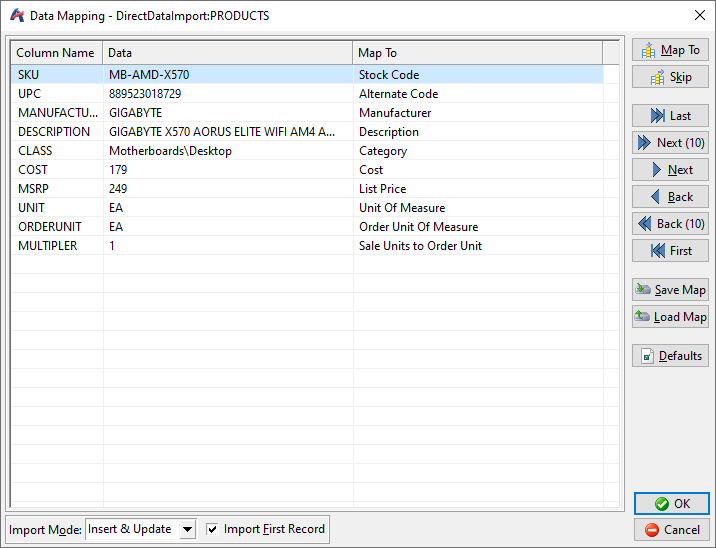Sort by Column Name header

(56, 53)
